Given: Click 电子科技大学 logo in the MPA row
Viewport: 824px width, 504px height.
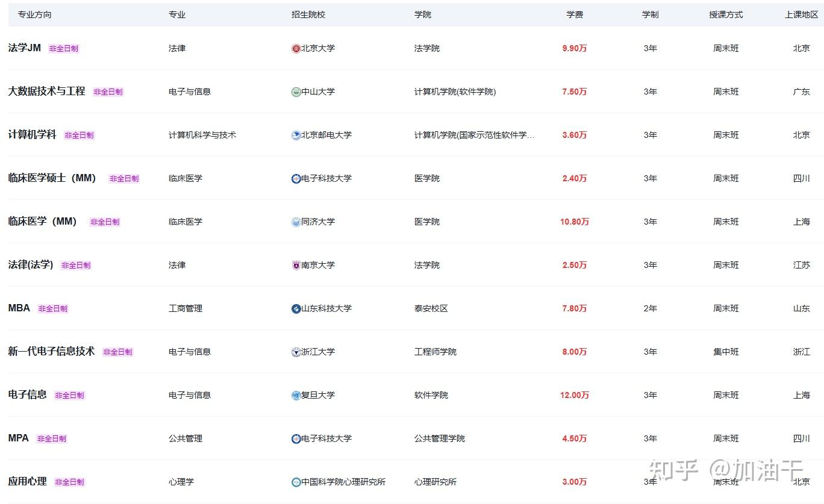Looking at the screenshot, I should pyautogui.click(x=296, y=439).
